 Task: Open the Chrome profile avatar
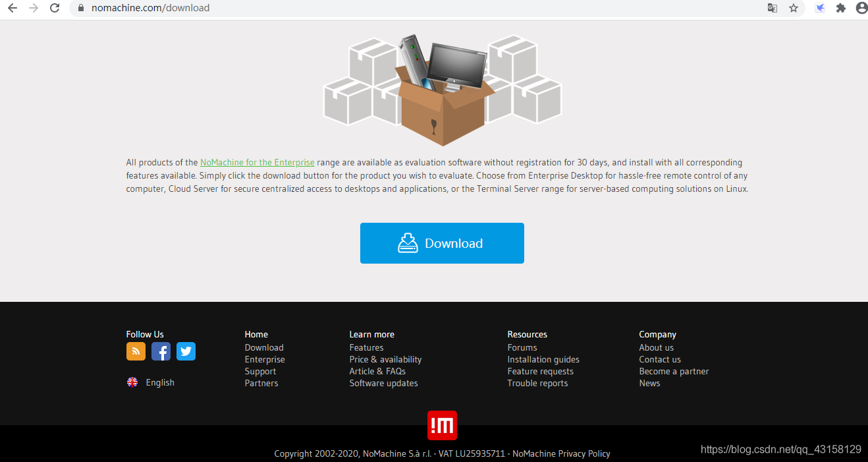click(861, 8)
